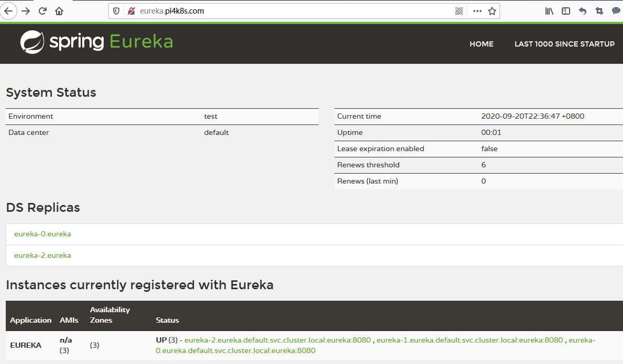
Task: Open the eureka-2.eureka replica link
Action: coord(42,255)
